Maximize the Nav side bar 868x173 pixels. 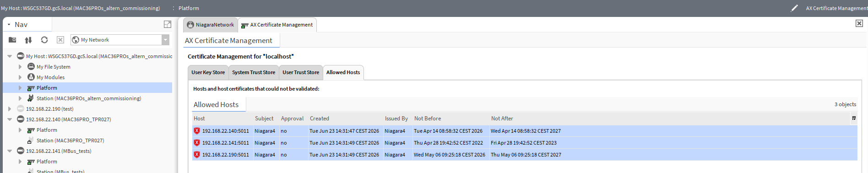pos(168,24)
